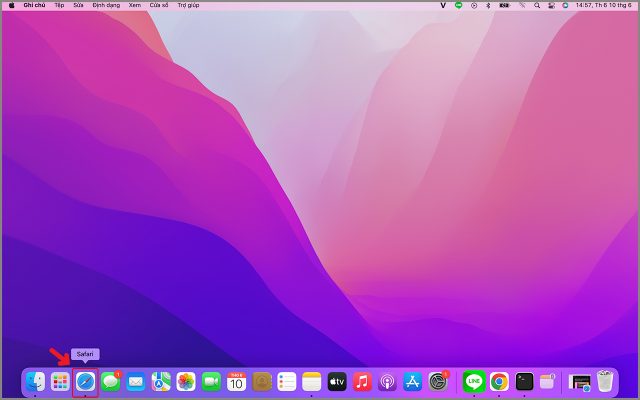Open the Messages app
Image resolution: width=640 pixels, height=400 pixels.
(x=110, y=381)
